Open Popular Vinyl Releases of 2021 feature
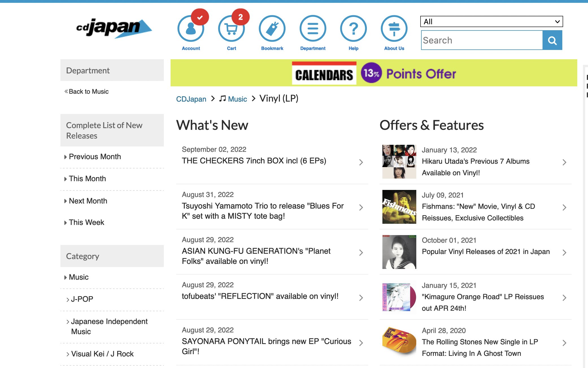The height and width of the screenshot is (368, 588). pos(486,251)
